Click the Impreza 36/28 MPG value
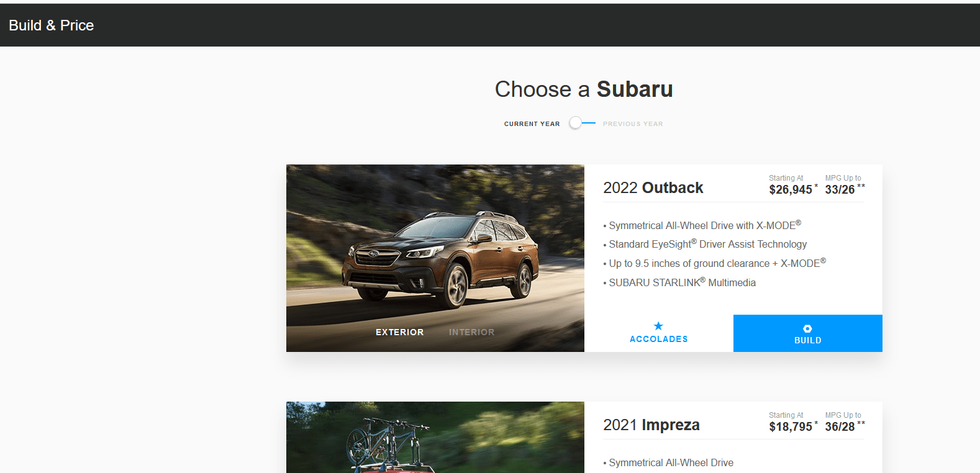 pos(840,427)
